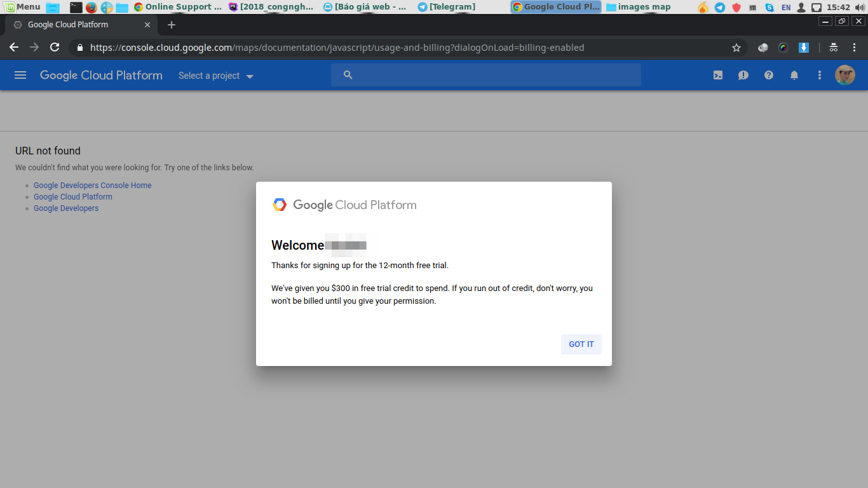Select the Google Cloud Platform browser tab

80,25
